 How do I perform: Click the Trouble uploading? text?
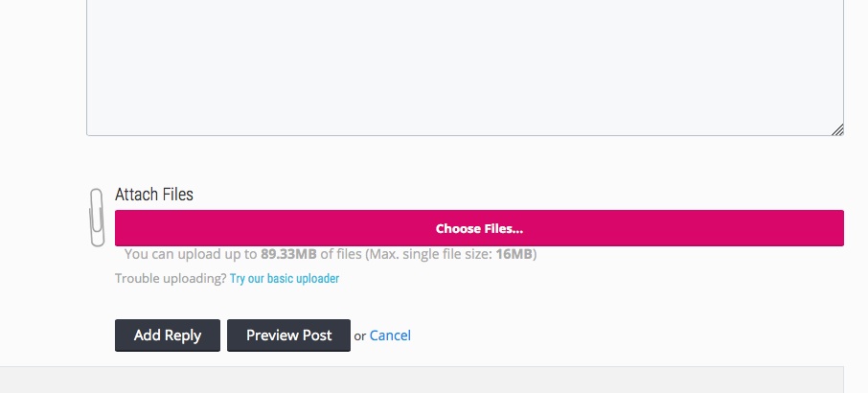click(x=171, y=278)
